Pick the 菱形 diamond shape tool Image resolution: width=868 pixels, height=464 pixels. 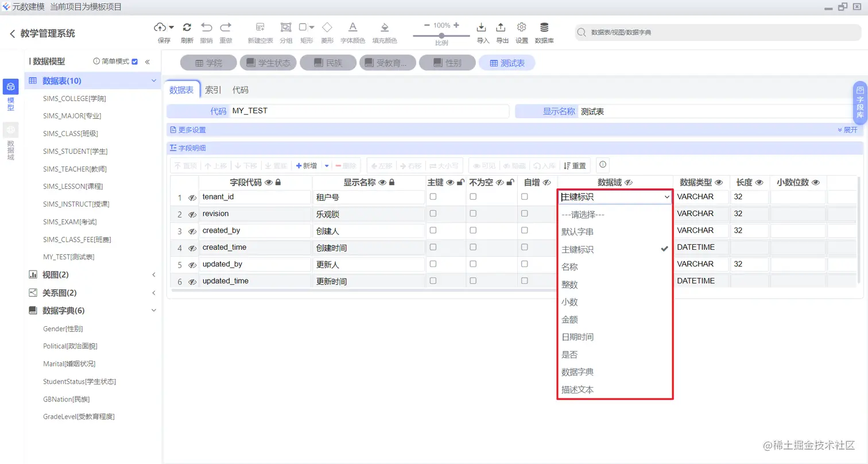tap(327, 27)
